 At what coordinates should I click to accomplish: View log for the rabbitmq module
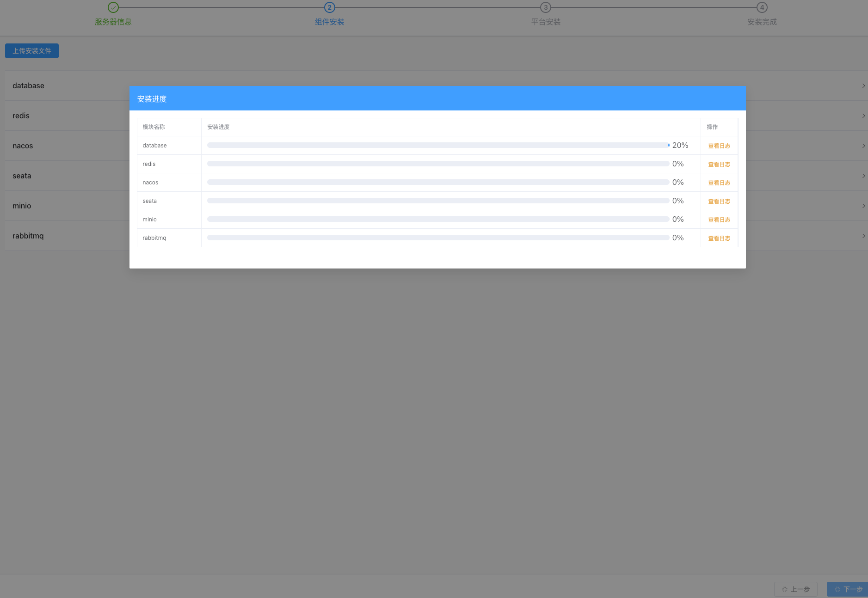(719, 238)
